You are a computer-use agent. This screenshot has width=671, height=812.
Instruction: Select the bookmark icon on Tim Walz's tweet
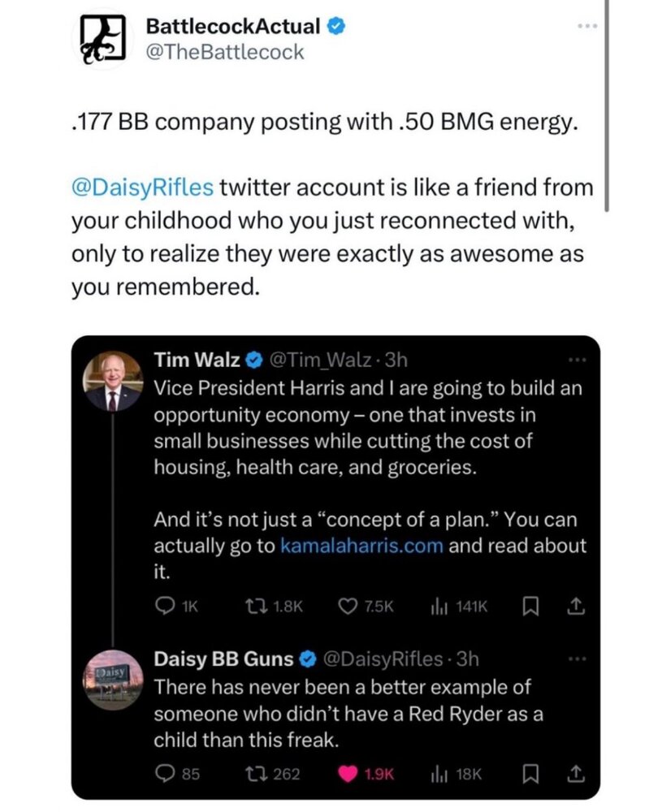531,606
